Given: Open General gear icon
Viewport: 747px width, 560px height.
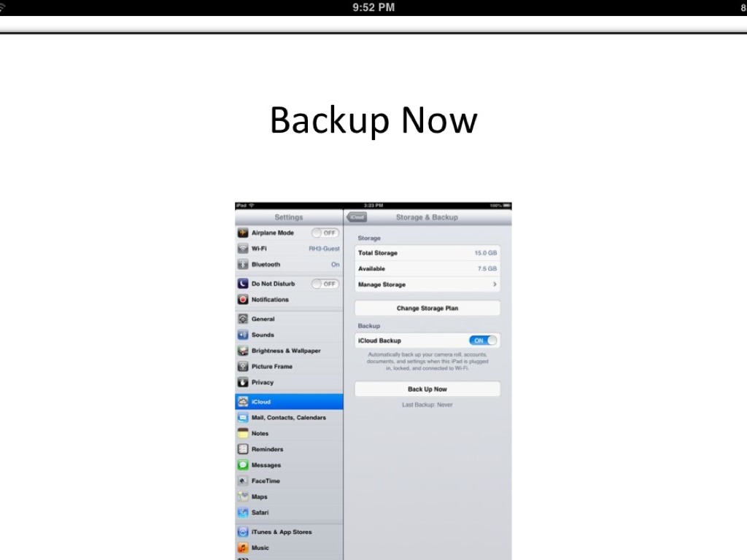Looking at the screenshot, I should tap(243, 319).
